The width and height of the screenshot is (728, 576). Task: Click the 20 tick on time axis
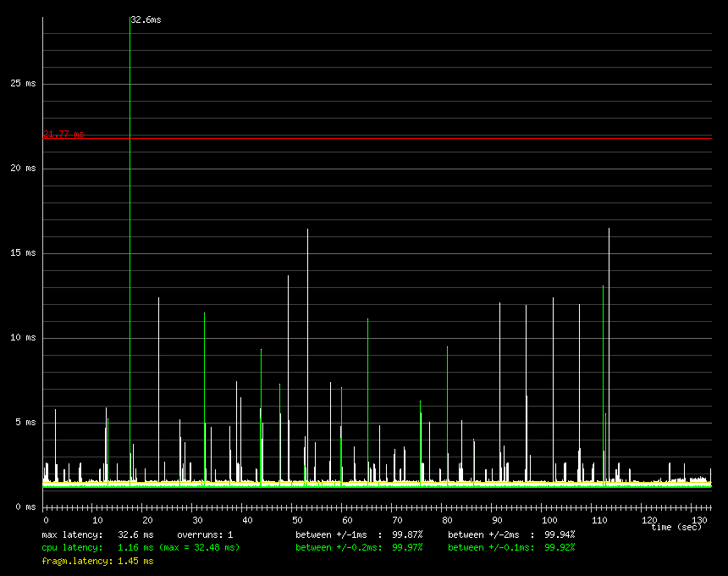coord(146,519)
